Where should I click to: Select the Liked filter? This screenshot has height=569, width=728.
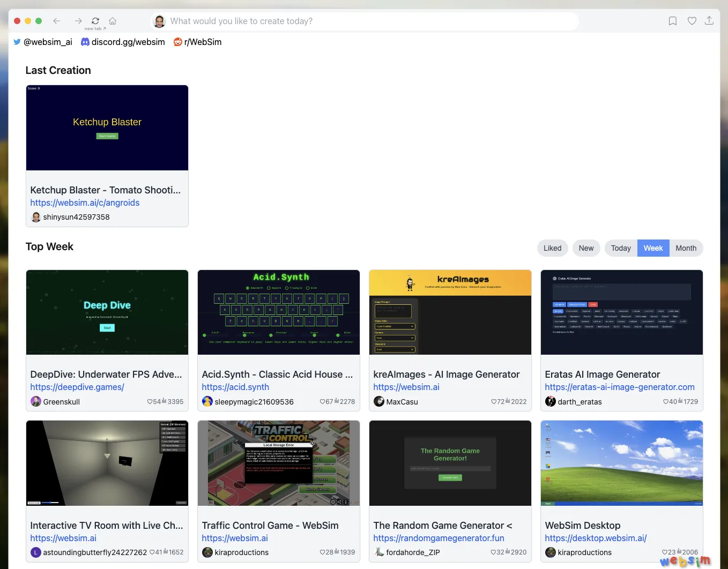coord(552,248)
